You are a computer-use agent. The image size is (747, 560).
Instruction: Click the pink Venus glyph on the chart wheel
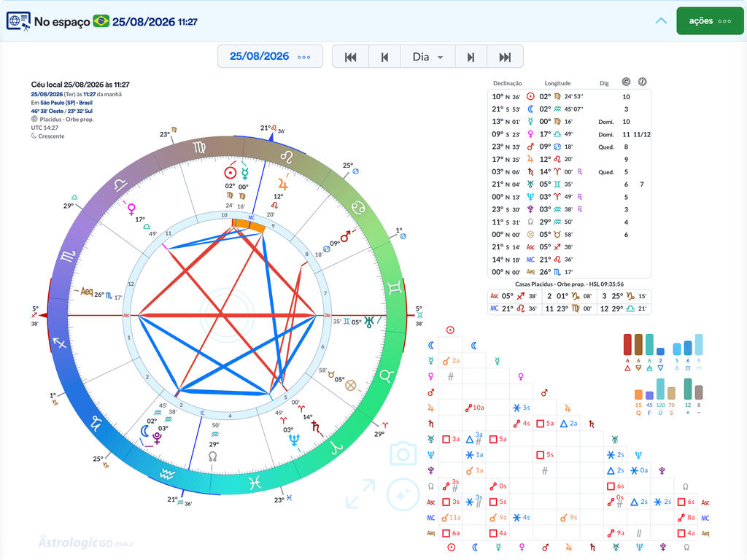coord(131,209)
